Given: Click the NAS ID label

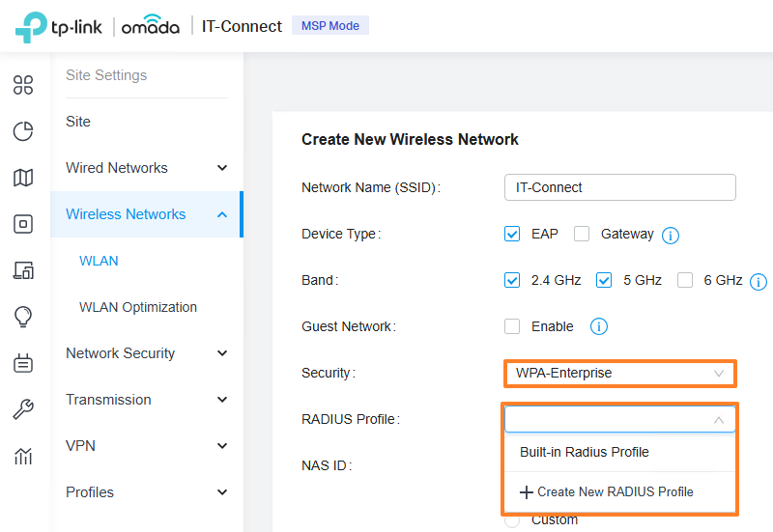Looking at the screenshot, I should click(327, 465).
